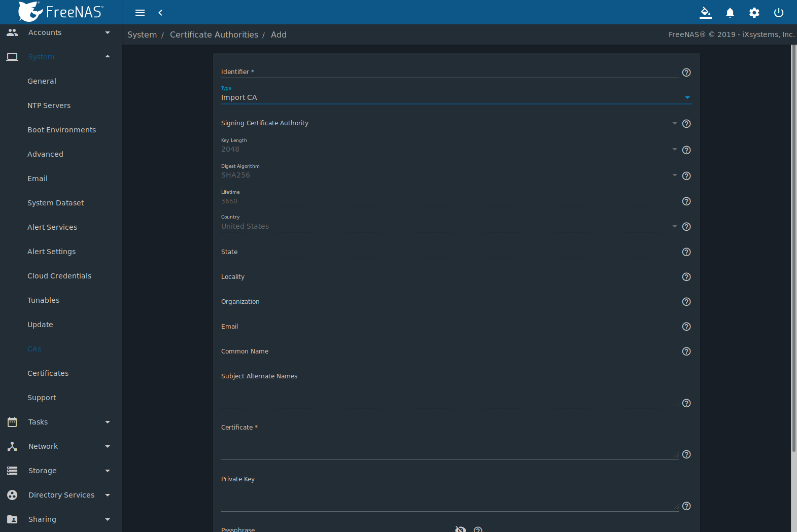797x532 pixels.
Task: Expand the Storage menu
Action: coord(61,471)
